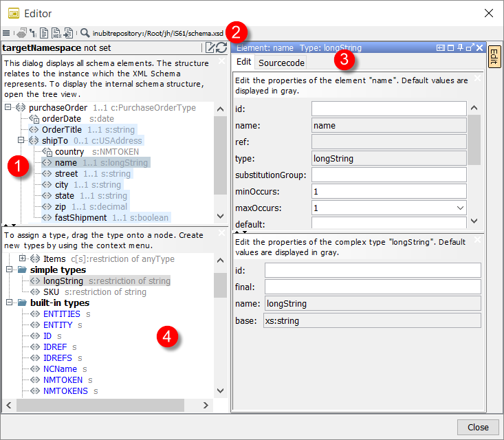This screenshot has width=504, height=440.
Task: Select the zip element
Action: coord(85,206)
